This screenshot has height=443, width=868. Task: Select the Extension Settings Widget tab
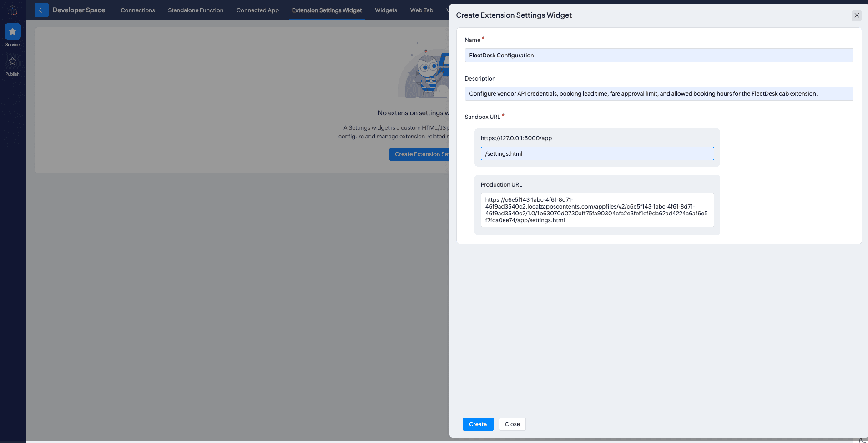327,10
